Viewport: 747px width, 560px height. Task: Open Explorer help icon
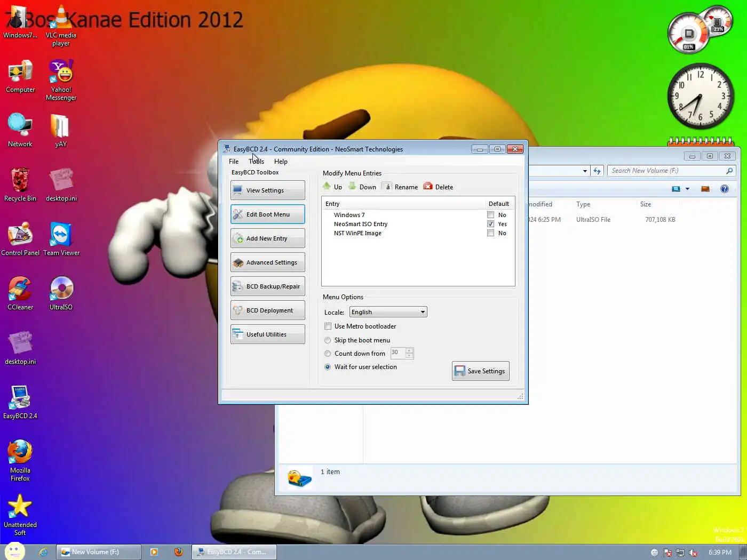click(x=724, y=189)
